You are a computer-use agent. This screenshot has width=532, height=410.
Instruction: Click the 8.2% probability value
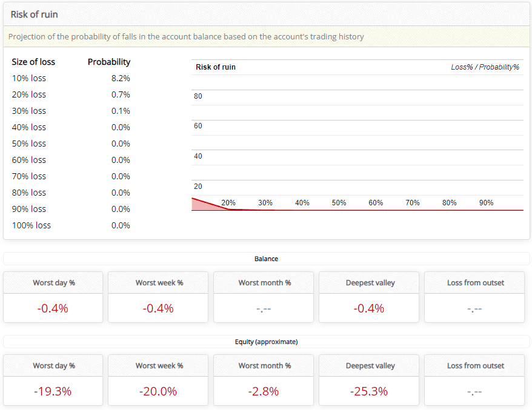click(125, 78)
